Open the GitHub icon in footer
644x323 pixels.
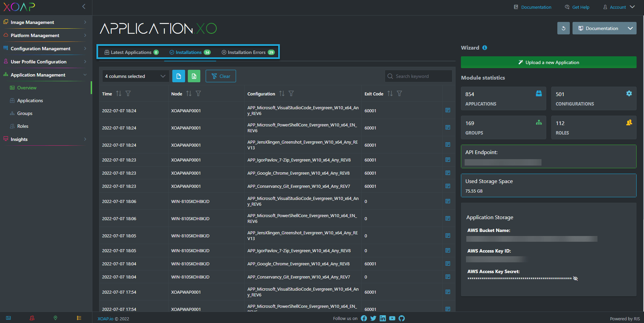[402, 318]
